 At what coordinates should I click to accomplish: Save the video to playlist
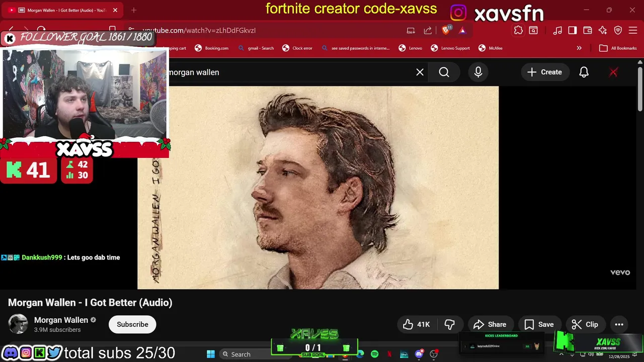[539, 324]
